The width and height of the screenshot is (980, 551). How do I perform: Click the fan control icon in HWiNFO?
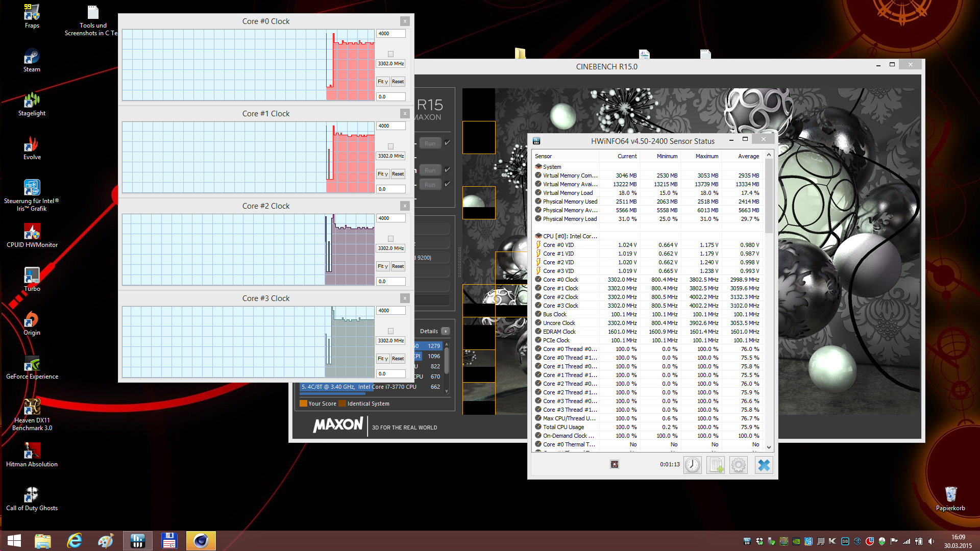(615, 464)
